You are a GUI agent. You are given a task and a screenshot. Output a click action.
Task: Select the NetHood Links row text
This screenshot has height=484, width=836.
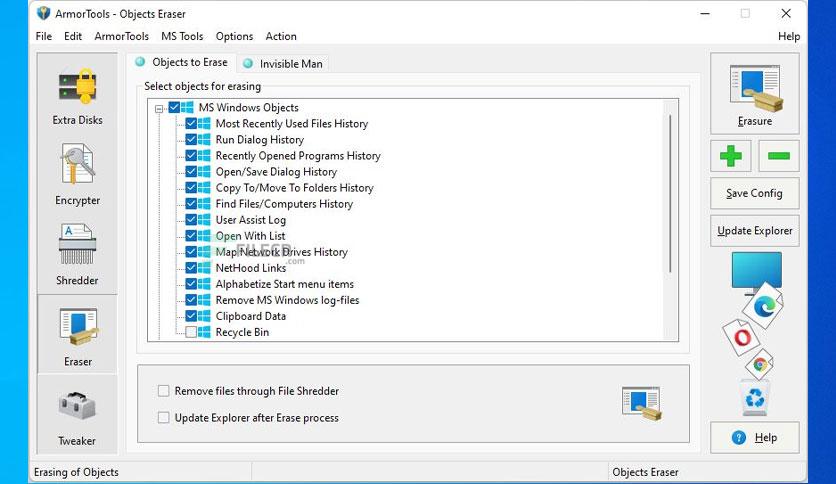click(x=251, y=268)
